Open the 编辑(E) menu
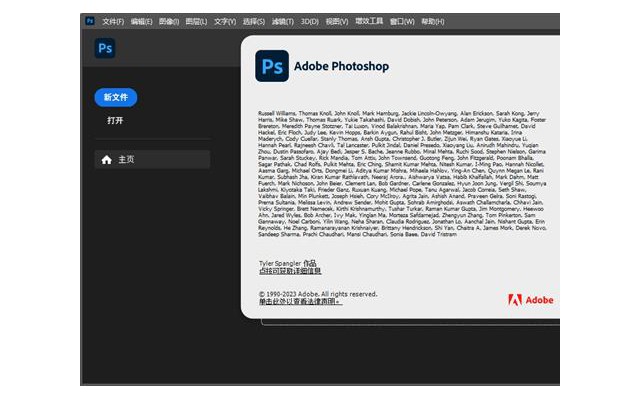Screen dimensions: 640x400 141,22
